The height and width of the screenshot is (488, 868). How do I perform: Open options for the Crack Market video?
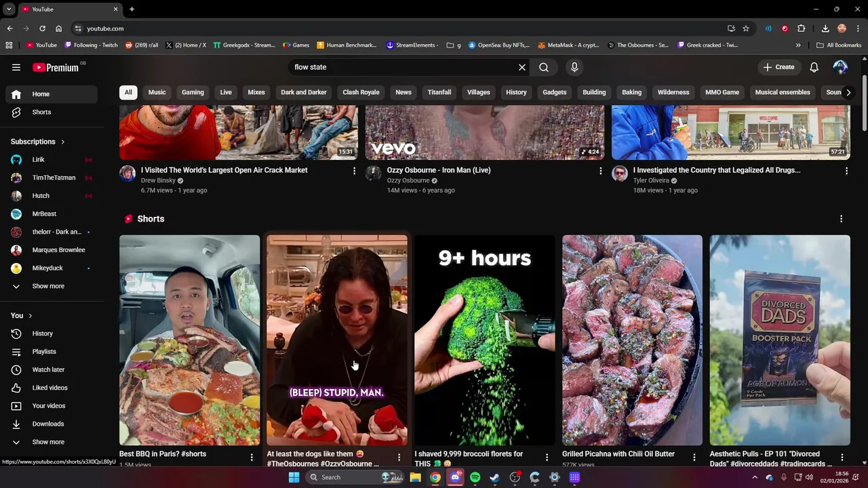click(354, 171)
